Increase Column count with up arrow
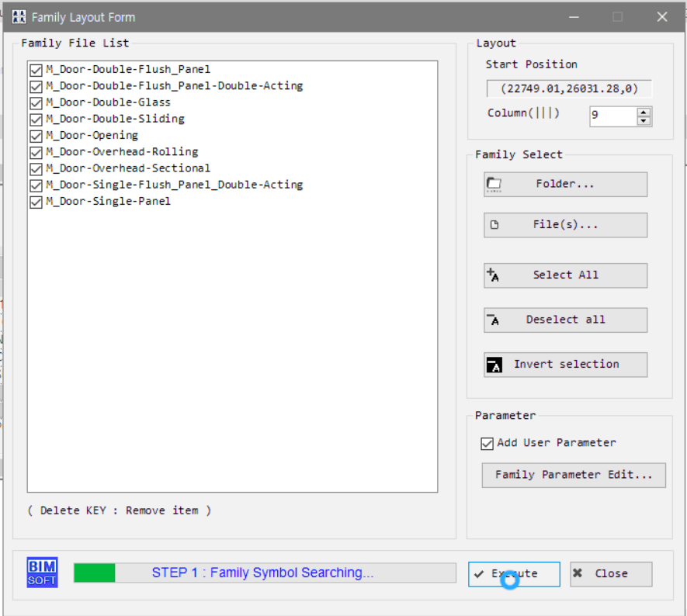The height and width of the screenshot is (616, 687). [x=644, y=112]
